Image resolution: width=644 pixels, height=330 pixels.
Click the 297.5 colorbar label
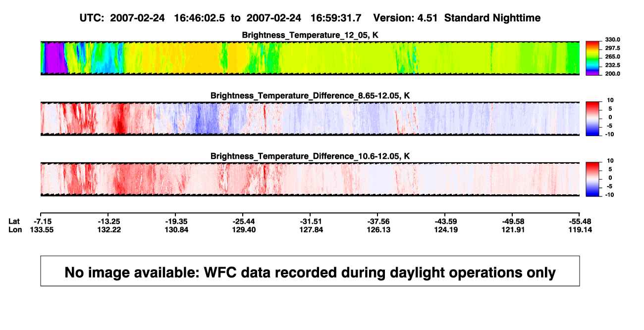[613, 48]
